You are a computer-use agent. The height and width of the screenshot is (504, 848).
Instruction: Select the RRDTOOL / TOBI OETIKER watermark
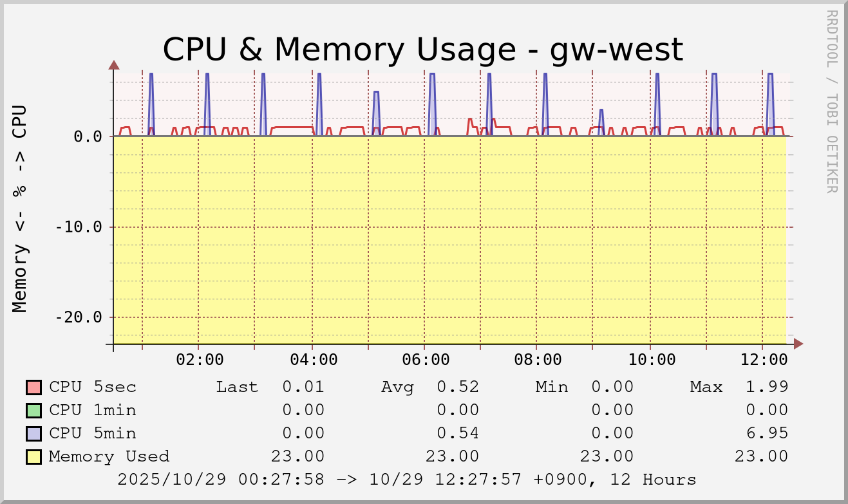(x=831, y=101)
